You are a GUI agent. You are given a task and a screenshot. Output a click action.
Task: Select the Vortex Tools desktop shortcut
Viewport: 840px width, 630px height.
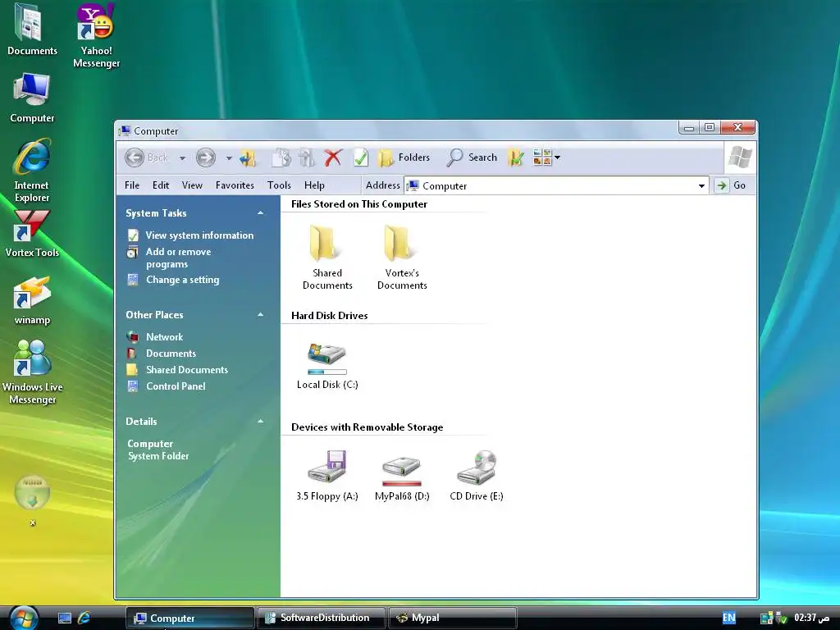point(32,234)
